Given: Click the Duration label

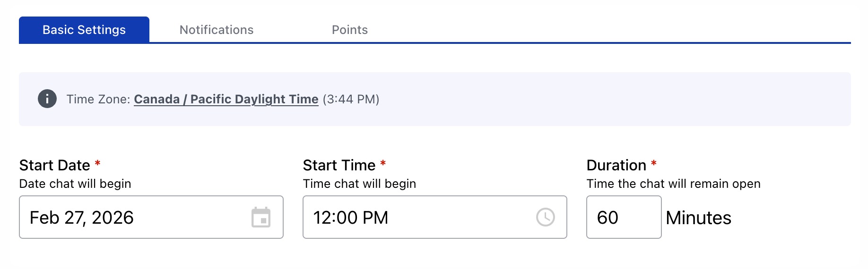Looking at the screenshot, I should point(616,165).
